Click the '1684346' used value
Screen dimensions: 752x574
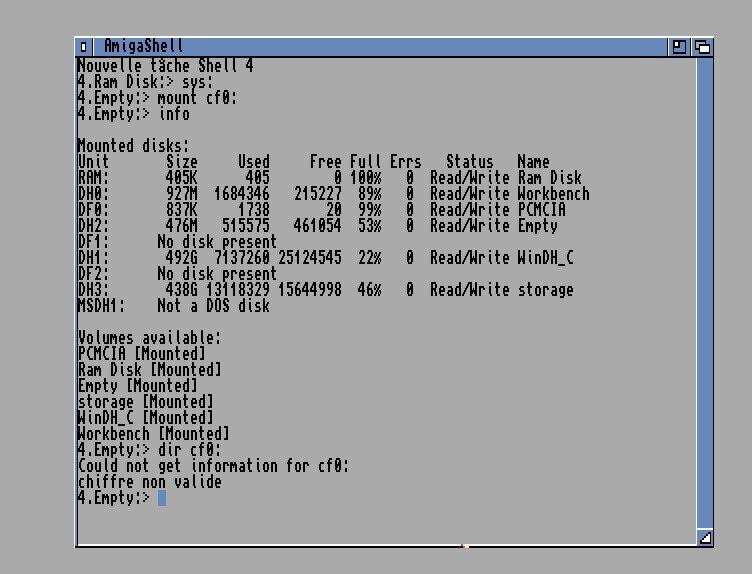(242, 194)
